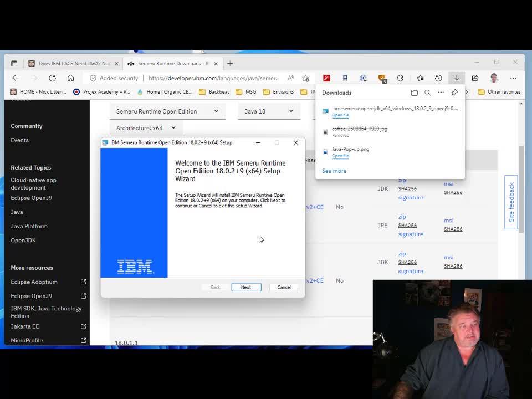The width and height of the screenshot is (532, 399).
Task: Open HOME - Nick Litten bookmark
Action: coord(38,91)
